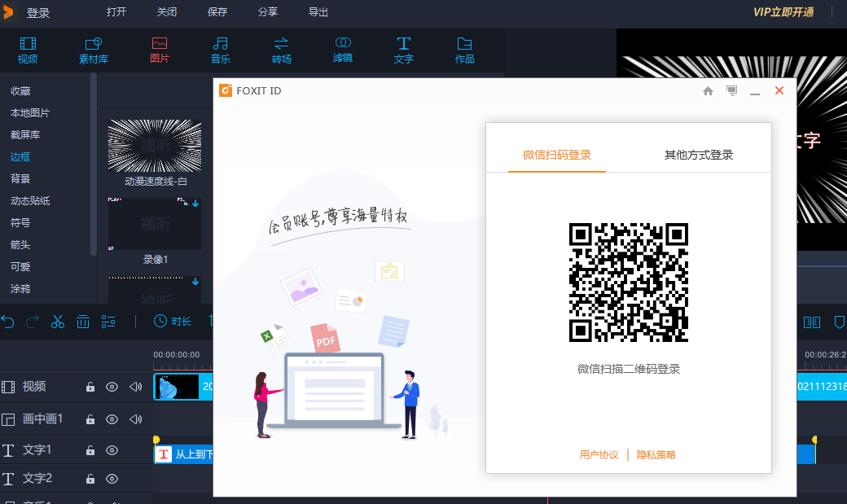Open the 滤镜 filters panel
The image size is (847, 504).
(343, 50)
